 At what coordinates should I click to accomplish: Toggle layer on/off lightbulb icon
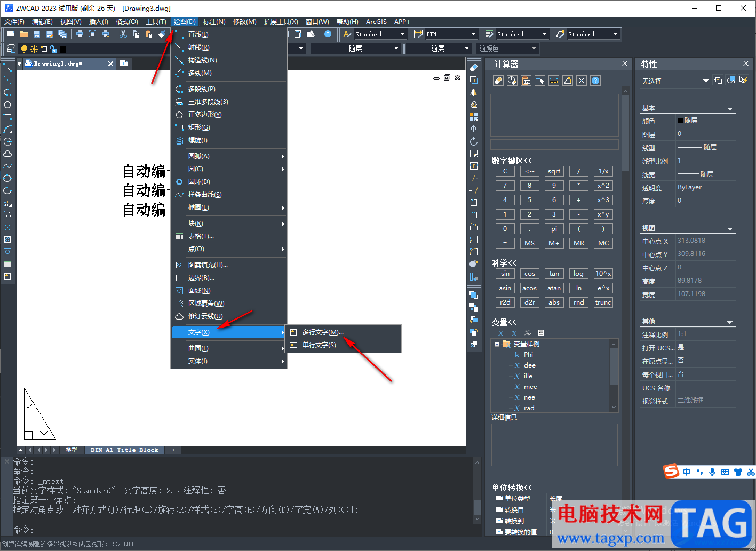click(x=24, y=49)
